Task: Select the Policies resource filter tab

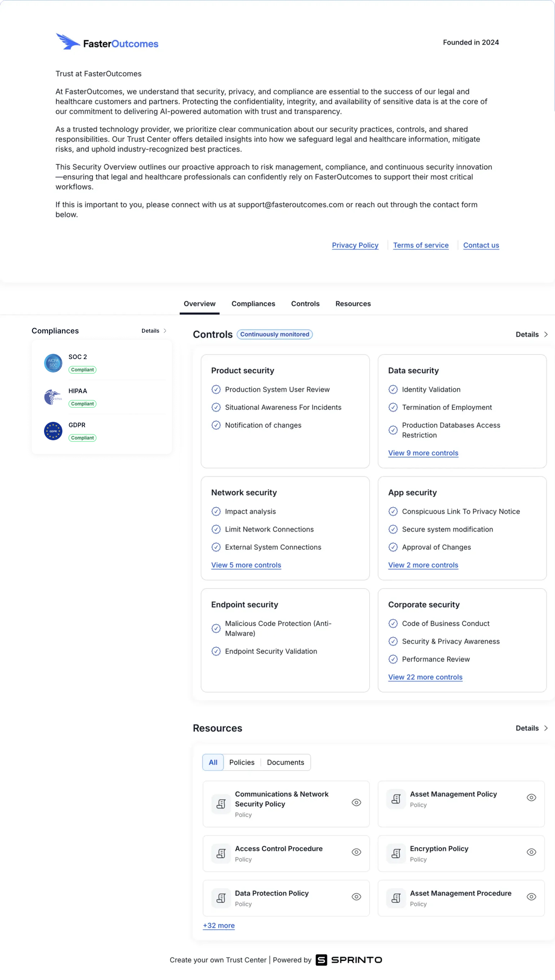Action: point(242,762)
